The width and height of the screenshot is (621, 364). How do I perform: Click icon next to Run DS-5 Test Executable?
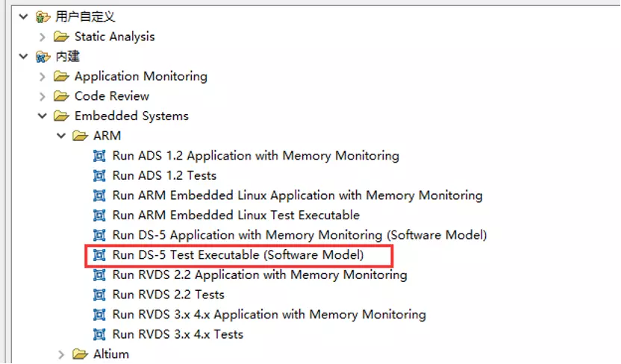click(99, 255)
